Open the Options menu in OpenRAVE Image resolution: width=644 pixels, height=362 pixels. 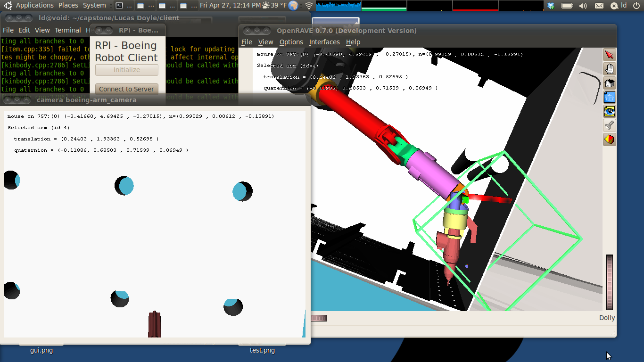(291, 42)
